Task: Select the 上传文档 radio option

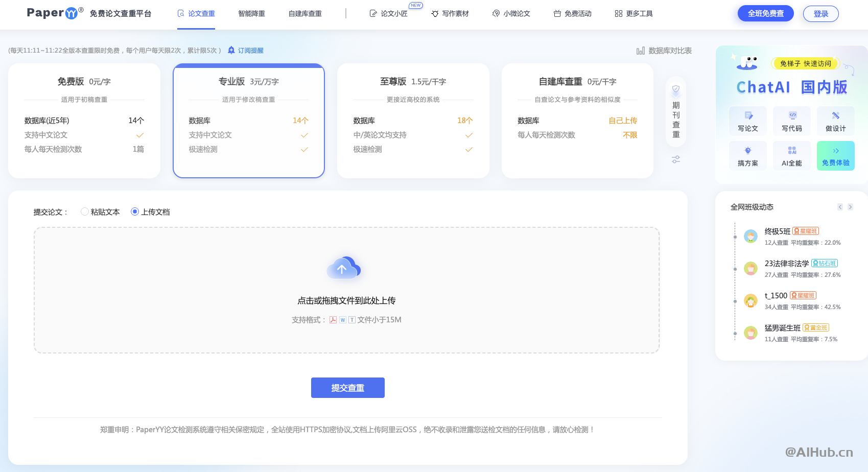Action: 135,211
